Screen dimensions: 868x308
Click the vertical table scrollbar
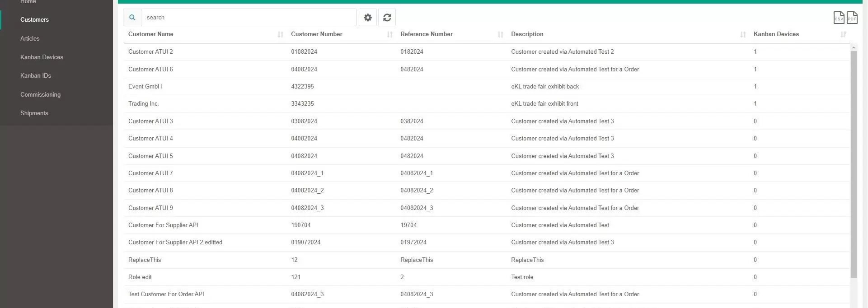pyautogui.click(x=854, y=164)
